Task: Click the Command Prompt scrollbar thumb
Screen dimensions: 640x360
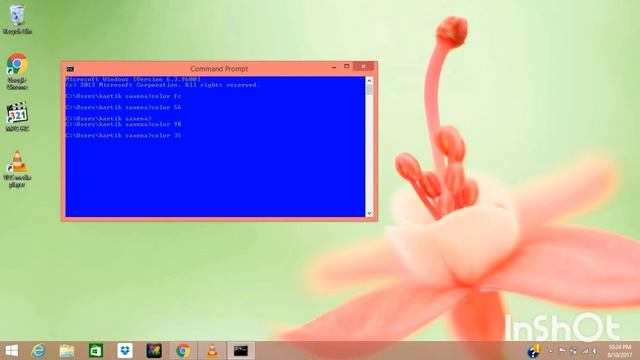Action: pyautogui.click(x=369, y=89)
